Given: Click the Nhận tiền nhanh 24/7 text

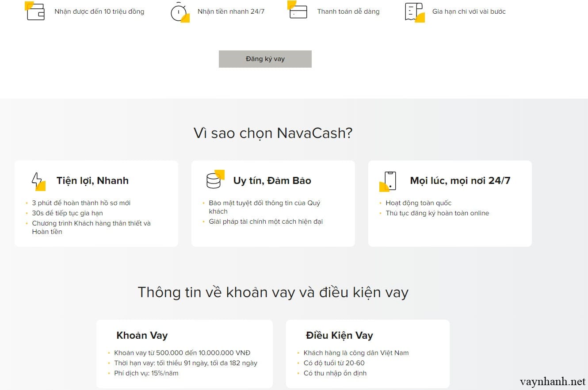Looking at the screenshot, I should click(231, 11).
